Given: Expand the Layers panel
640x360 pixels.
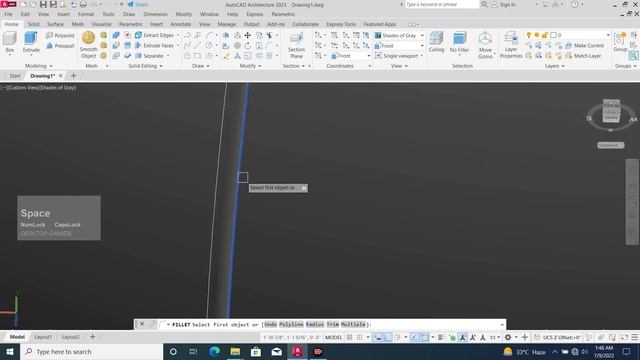Looking at the screenshot, I should pyautogui.click(x=555, y=66).
